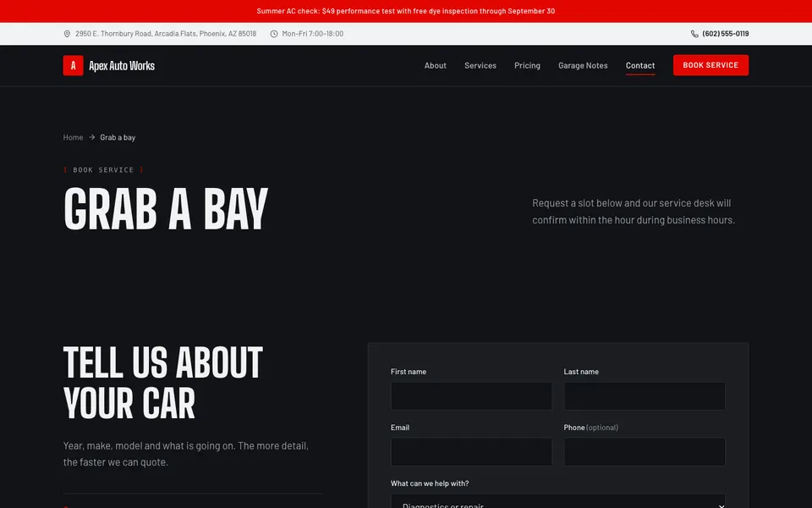Click the BOOK SERVICE button
Image resolution: width=812 pixels, height=508 pixels.
tap(710, 65)
